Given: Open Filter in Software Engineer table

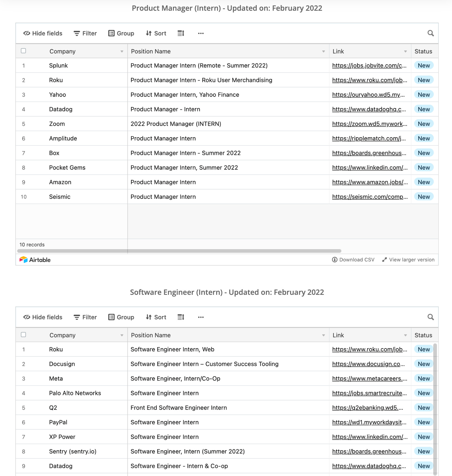Looking at the screenshot, I should coord(85,317).
